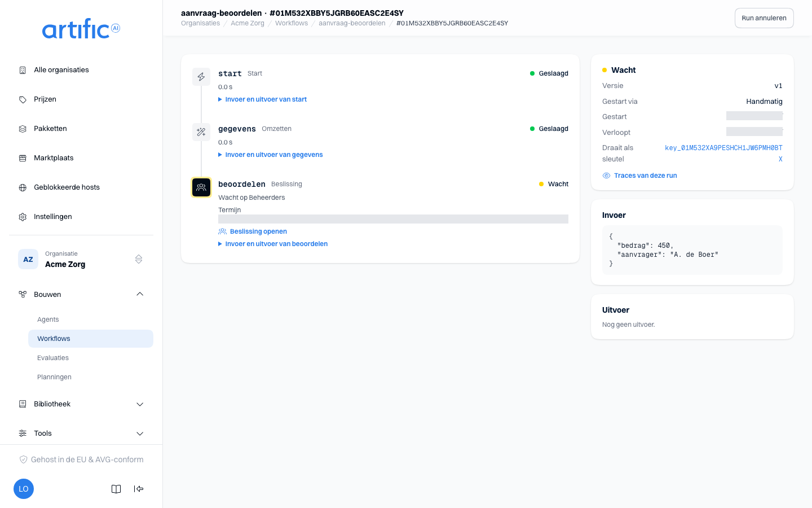Click the LO user avatar
Image resolution: width=812 pixels, height=508 pixels.
click(24, 489)
